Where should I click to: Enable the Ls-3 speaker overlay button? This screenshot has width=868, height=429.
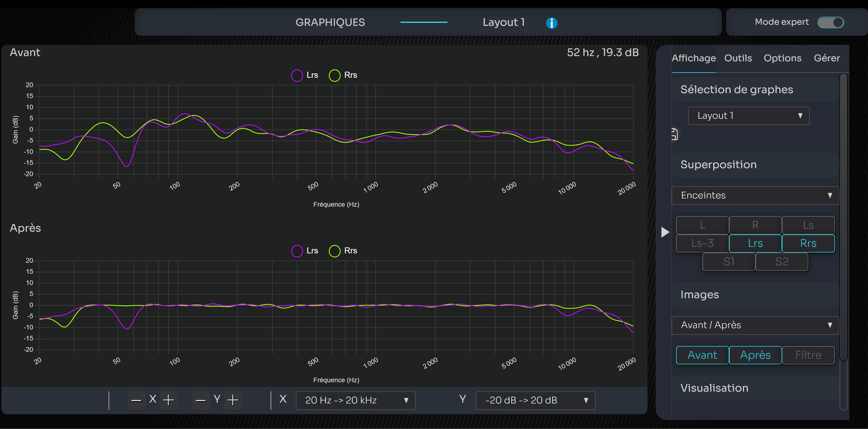tap(702, 243)
